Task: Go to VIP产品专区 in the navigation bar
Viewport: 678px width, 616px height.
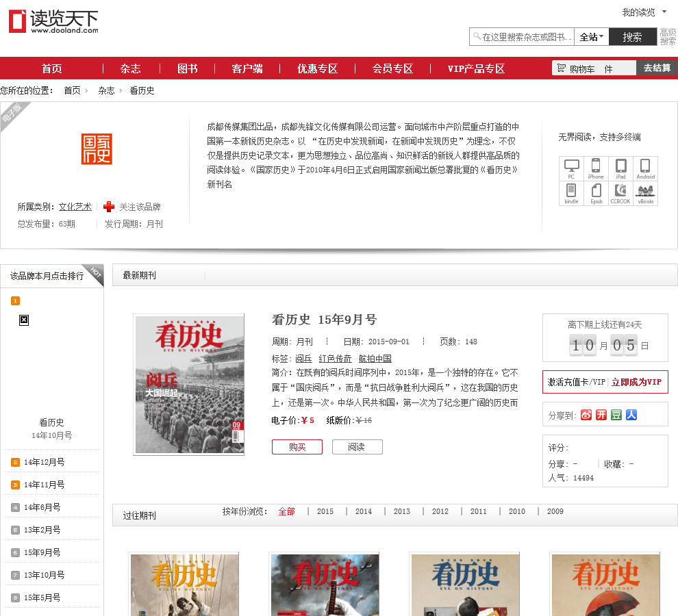Action: 476,68
